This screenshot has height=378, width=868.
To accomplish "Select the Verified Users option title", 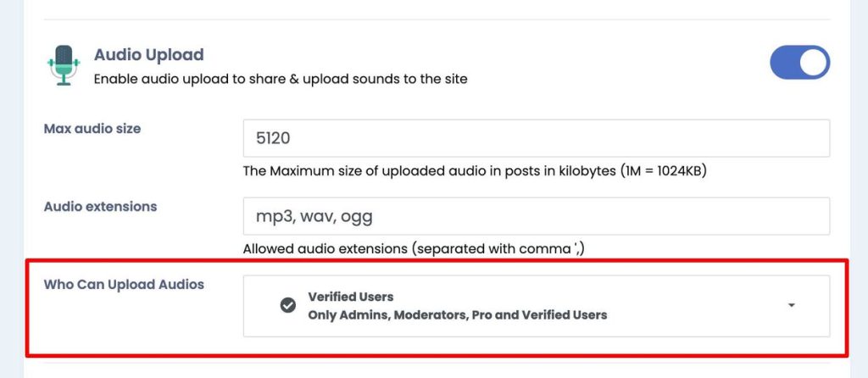I will point(351,297).
